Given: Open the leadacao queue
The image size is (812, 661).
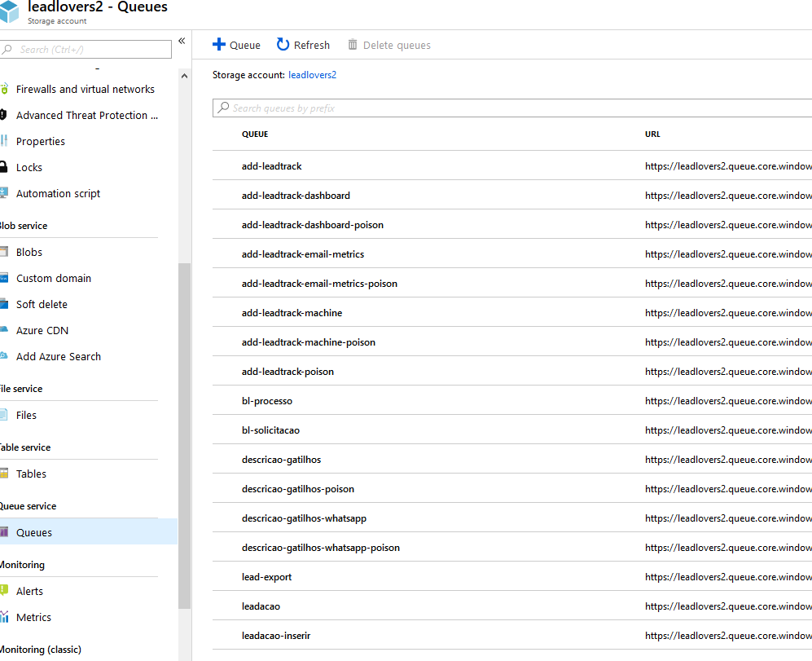Looking at the screenshot, I should [261, 606].
